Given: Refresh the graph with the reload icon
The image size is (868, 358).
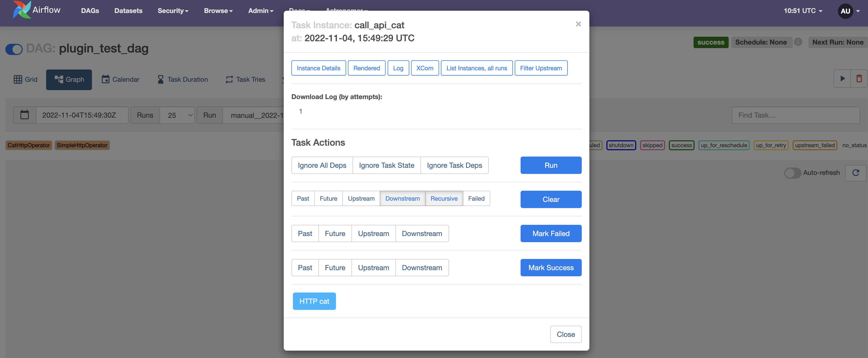Looking at the screenshot, I should [856, 173].
